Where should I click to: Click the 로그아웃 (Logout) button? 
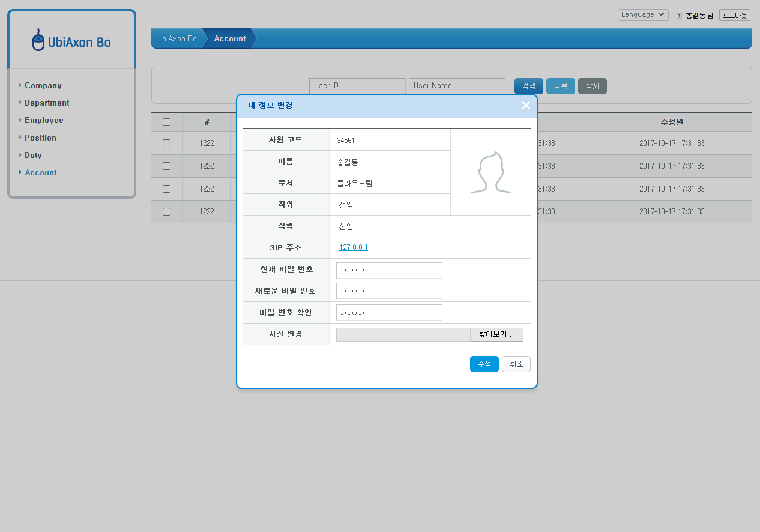point(734,15)
